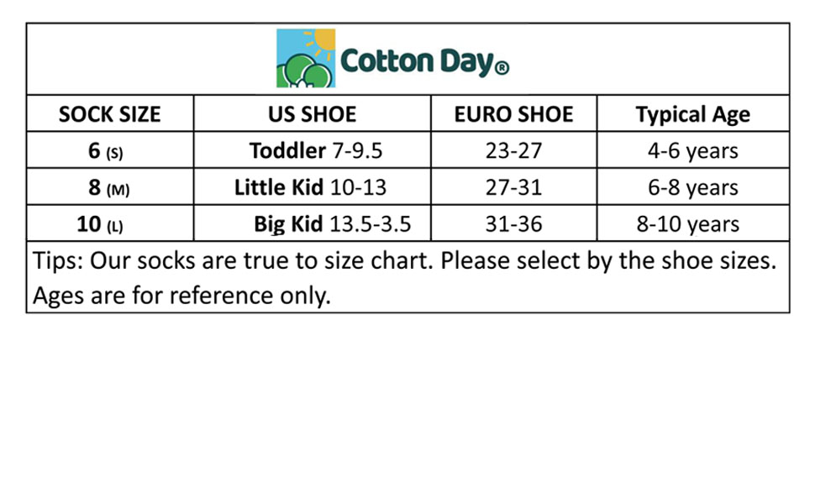Click the 4-6 years age cell

coord(692,151)
